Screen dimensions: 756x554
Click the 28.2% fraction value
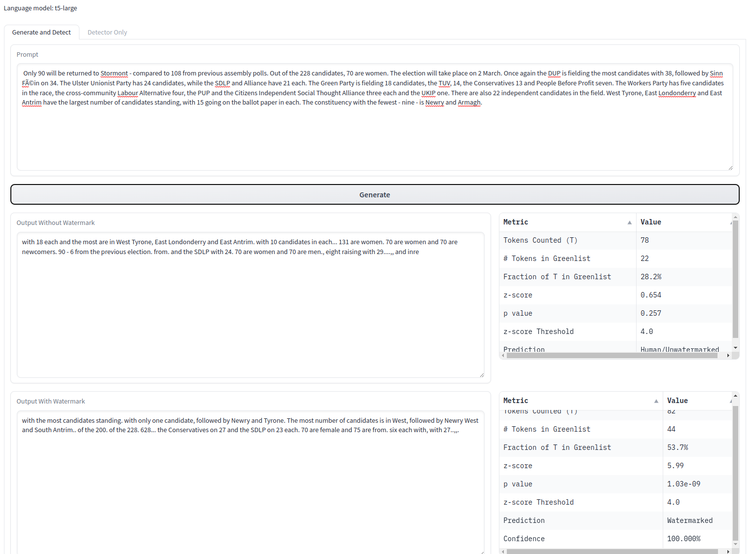pyautogui.click(x=651, y=277)
